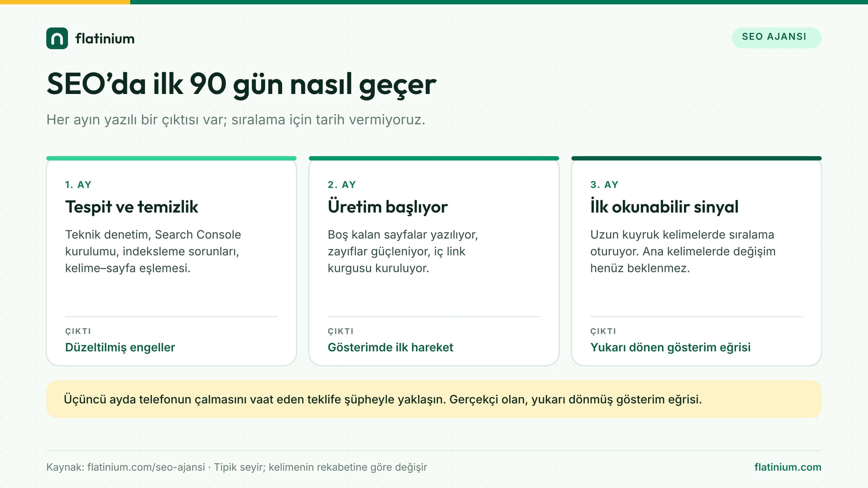Click the 'Gösterimde ilk hareket' output text
This screenshot has height=488, width=868.
click(390, 347)
